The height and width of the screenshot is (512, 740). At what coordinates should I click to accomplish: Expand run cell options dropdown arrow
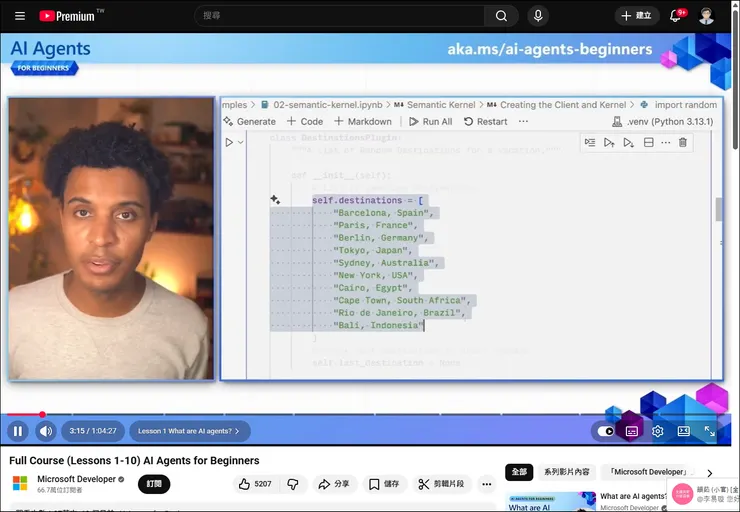(240, 142)
